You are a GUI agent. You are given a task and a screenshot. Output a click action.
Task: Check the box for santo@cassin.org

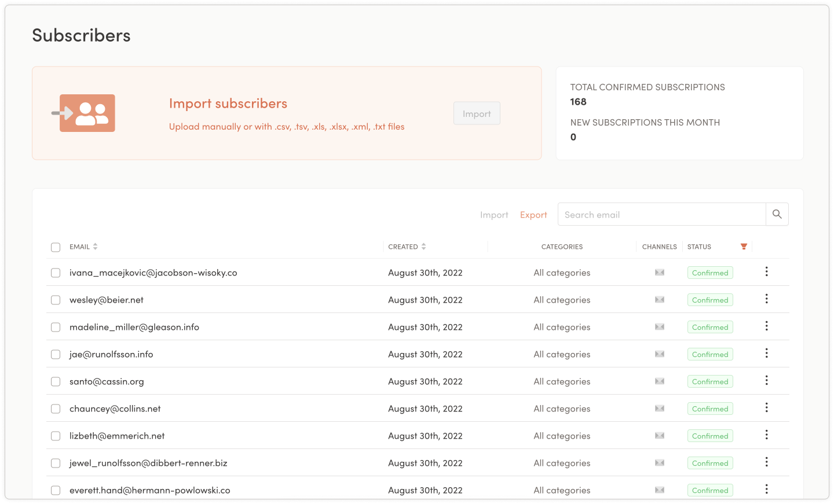(x=56, y=381)
